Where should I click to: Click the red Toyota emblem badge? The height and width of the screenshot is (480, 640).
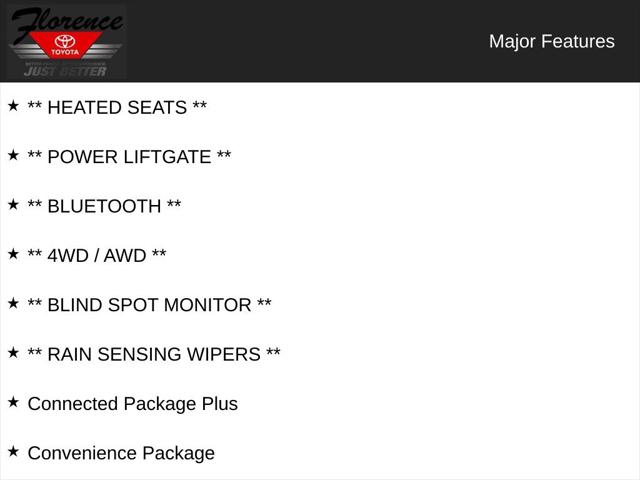(65, 44)
